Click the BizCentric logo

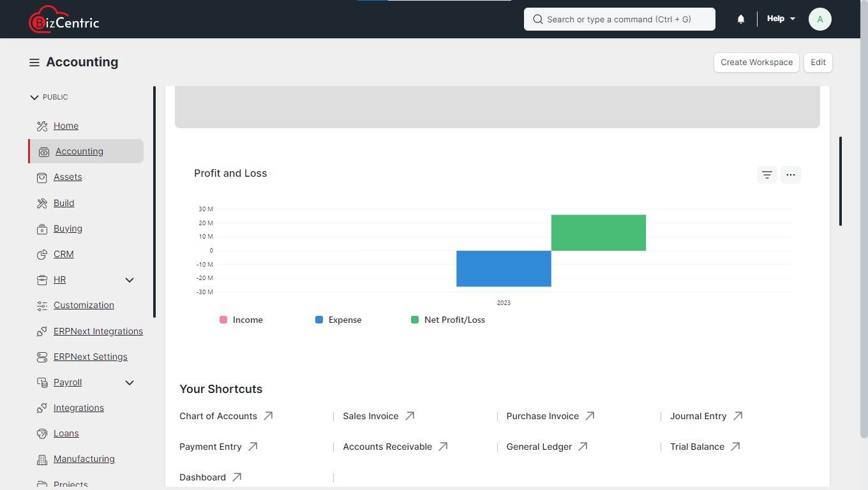coord(64,19)
